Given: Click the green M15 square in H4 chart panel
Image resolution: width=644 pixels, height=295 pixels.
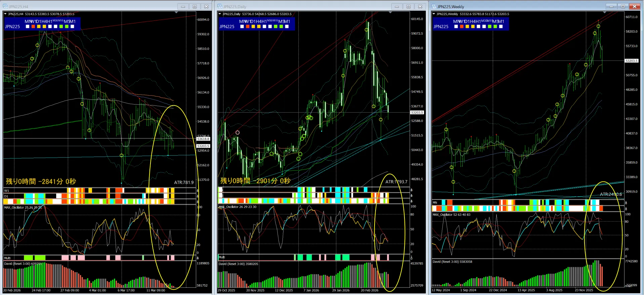Looking at the screenshot, I should tap(61, 27).
